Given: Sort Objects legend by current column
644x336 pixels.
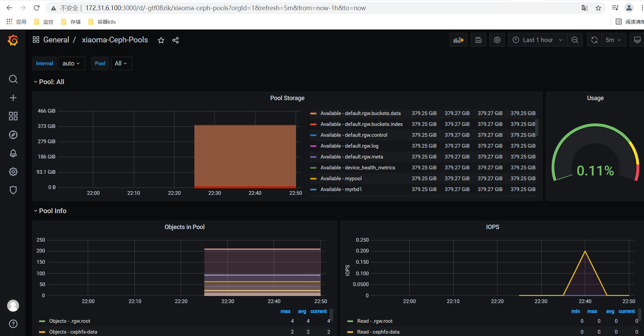Looking at the screenshot, I should tap(318, 311).
